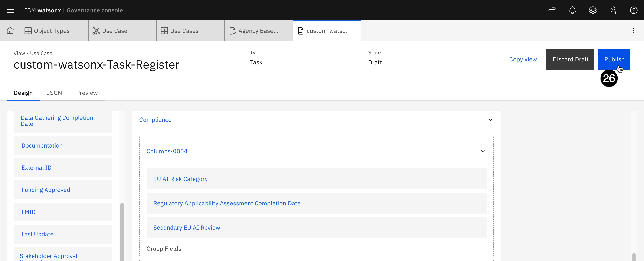Go to the Home tab icon
The image size is (644, 261).
(10, 31)
